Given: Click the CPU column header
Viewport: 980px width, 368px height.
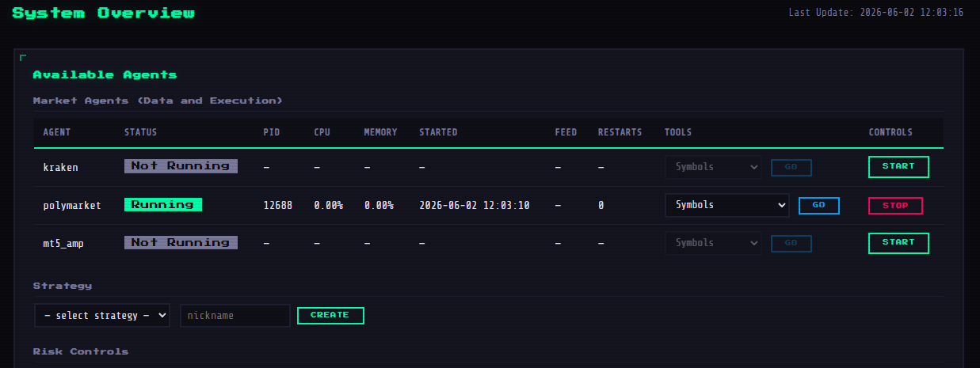Looking at the screenshot, I should point(322,132).
